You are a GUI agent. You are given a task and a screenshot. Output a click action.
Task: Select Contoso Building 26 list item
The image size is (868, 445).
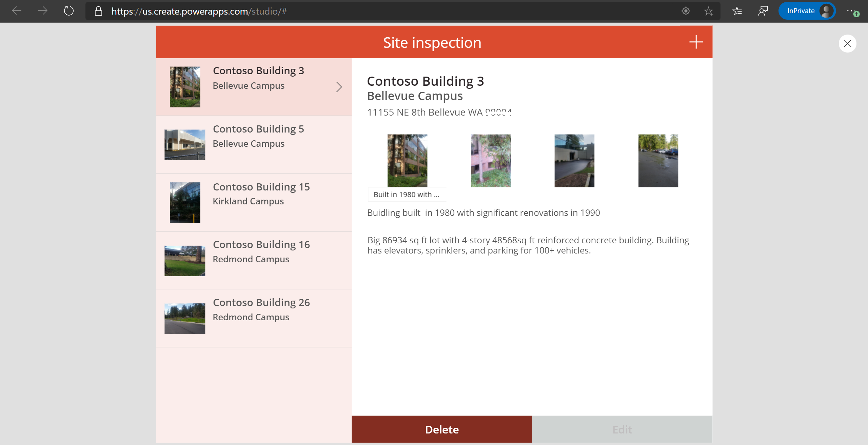[254, 318]
